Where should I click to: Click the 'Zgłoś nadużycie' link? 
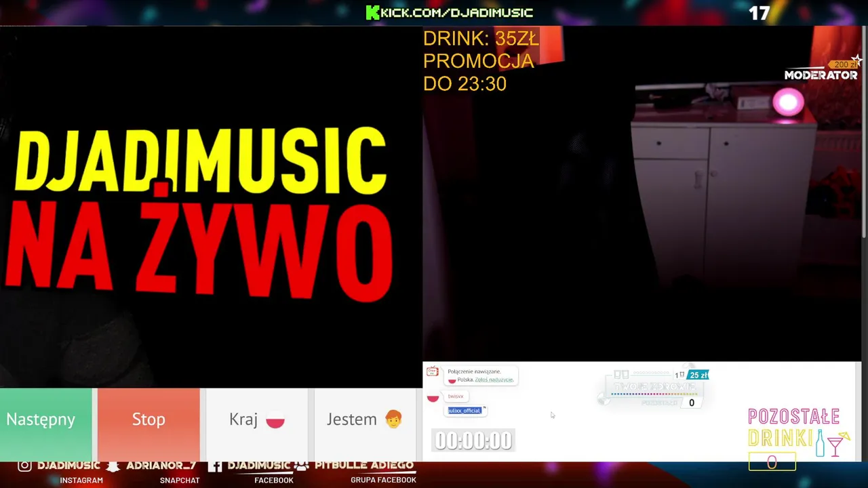(494, 380)
